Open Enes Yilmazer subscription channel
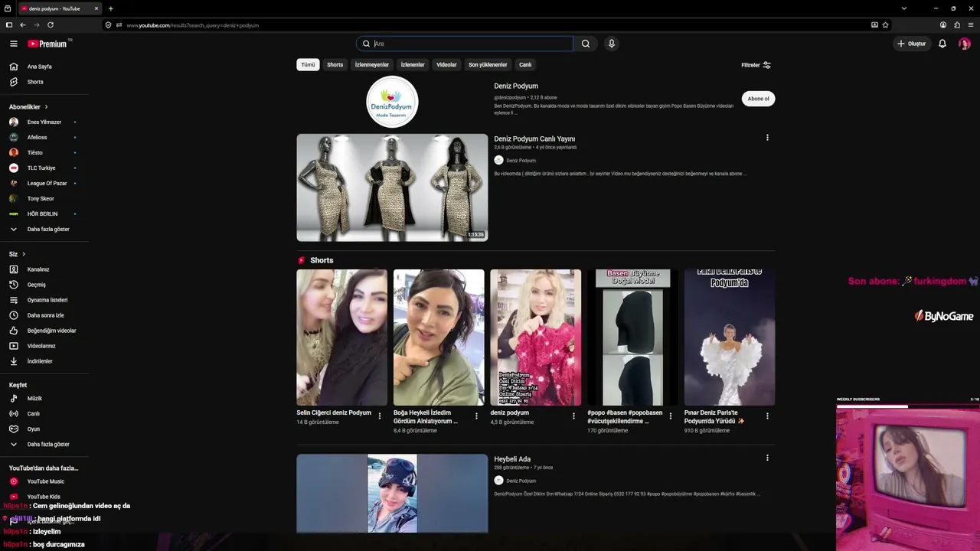The width and height of the screenshot is (980, 551). tap(44, 122)
